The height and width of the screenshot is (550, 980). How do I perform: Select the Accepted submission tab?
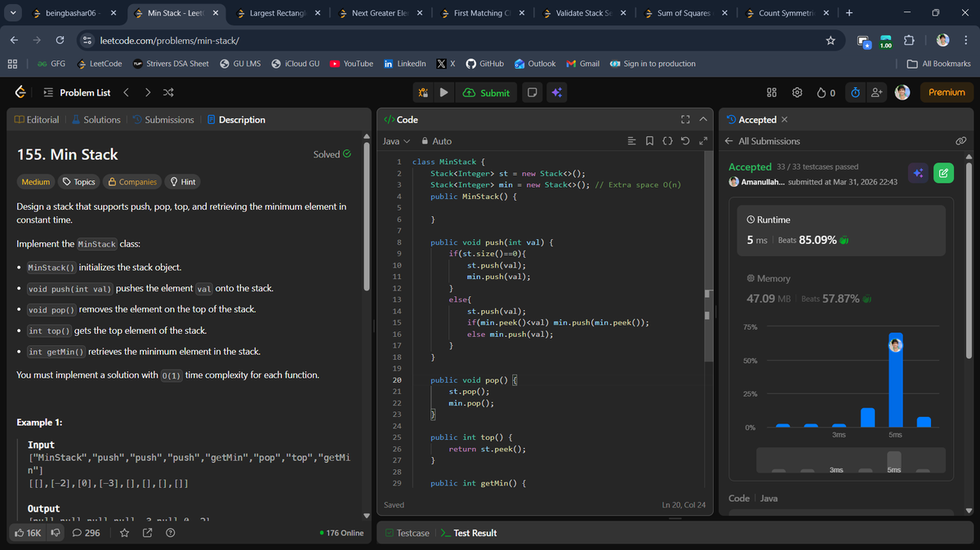[x=752, y=120]
